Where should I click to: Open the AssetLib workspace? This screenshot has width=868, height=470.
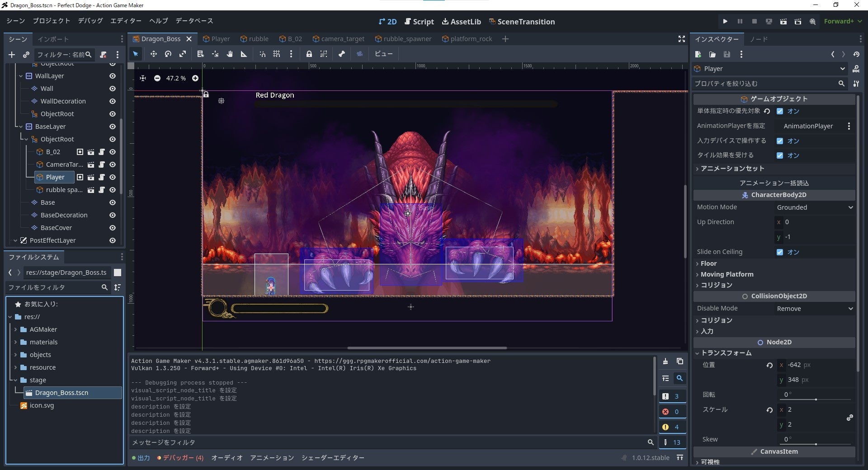(462, 22)
